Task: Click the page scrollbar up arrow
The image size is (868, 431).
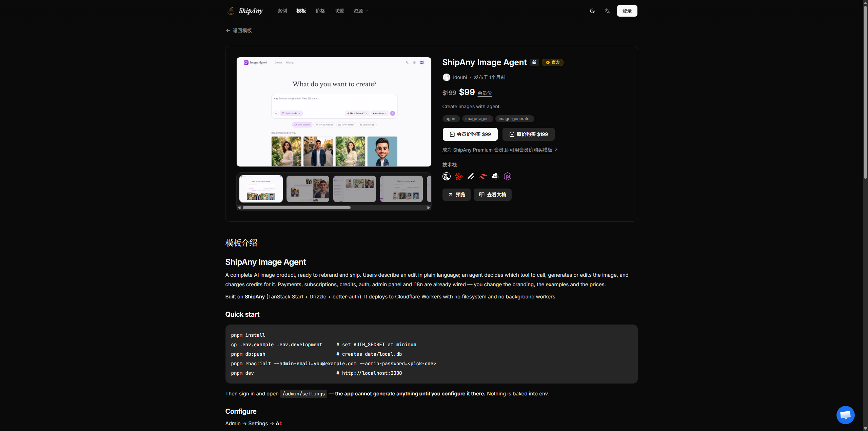Action: coord(865,2)
